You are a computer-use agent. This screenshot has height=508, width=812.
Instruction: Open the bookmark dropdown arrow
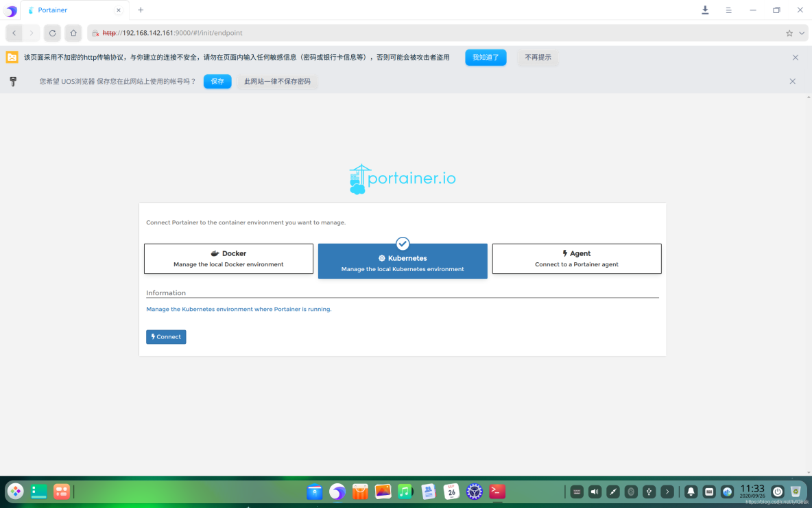pyautogui.click(x=800, y=32)
